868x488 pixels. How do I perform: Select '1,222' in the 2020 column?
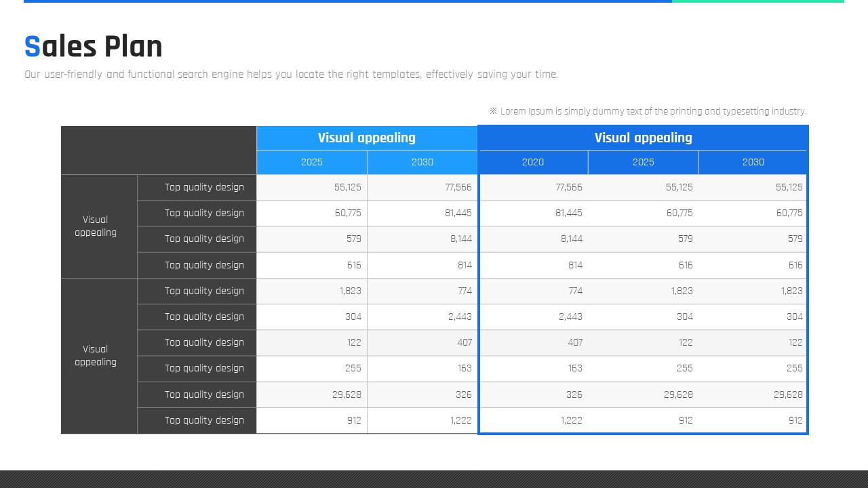(x=572, y=420)
